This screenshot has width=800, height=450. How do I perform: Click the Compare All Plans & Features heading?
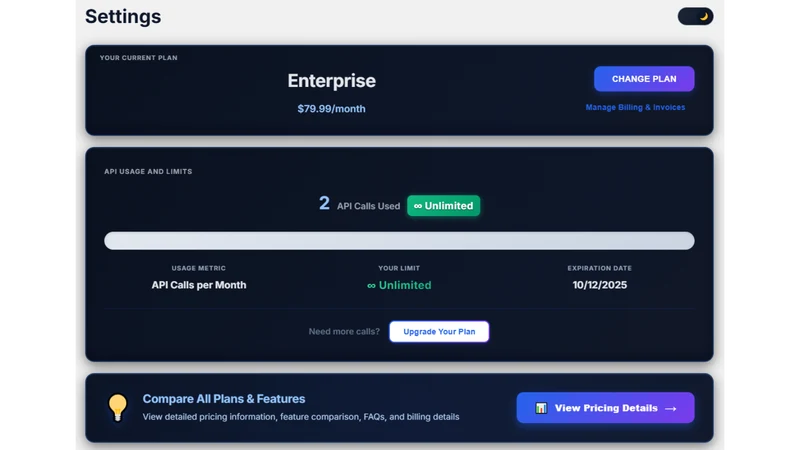[x=223, y=399]
